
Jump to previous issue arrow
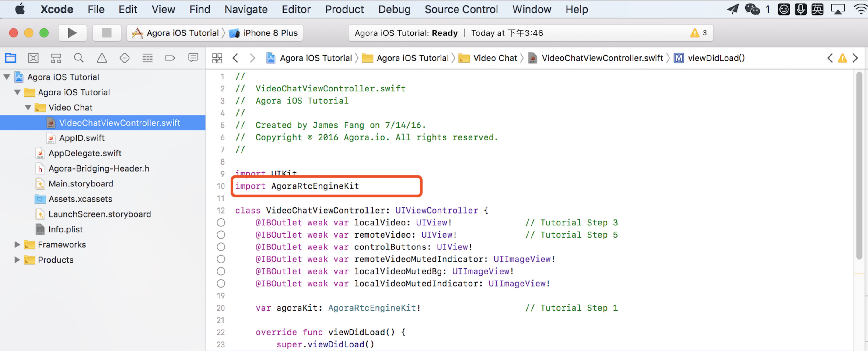tap(830, 58)
